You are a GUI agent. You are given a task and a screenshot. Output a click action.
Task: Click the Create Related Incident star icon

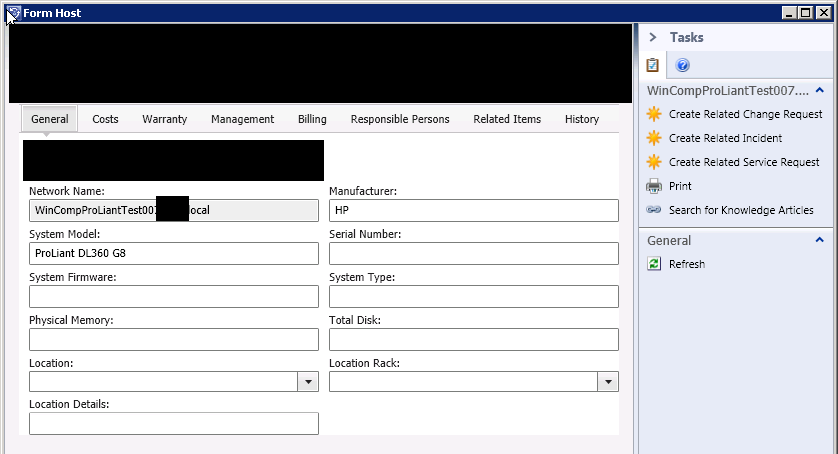(x=654, y=138)
